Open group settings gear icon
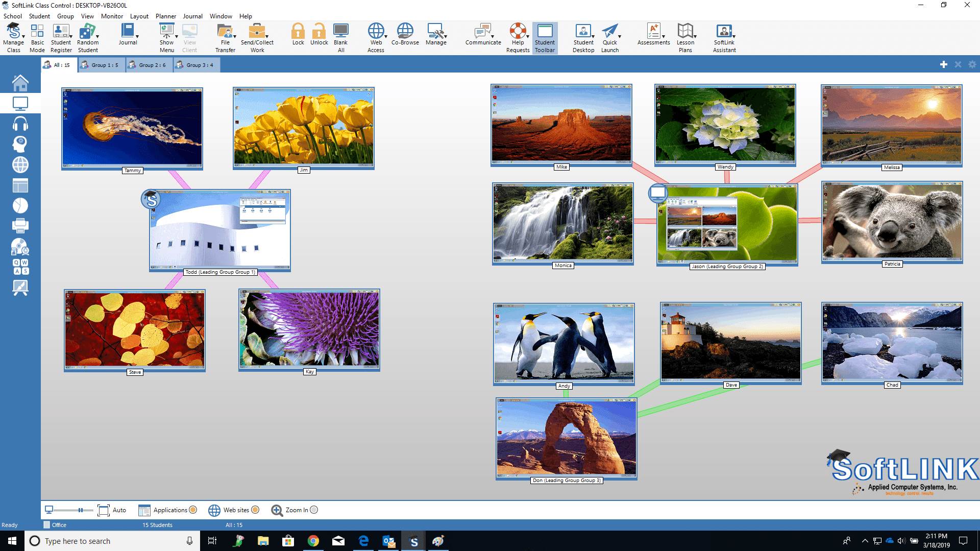The image size is (980, 551). tap(972, 64)
